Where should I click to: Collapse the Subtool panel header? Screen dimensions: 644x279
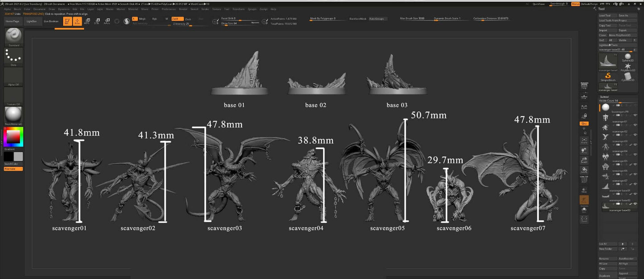604,97
